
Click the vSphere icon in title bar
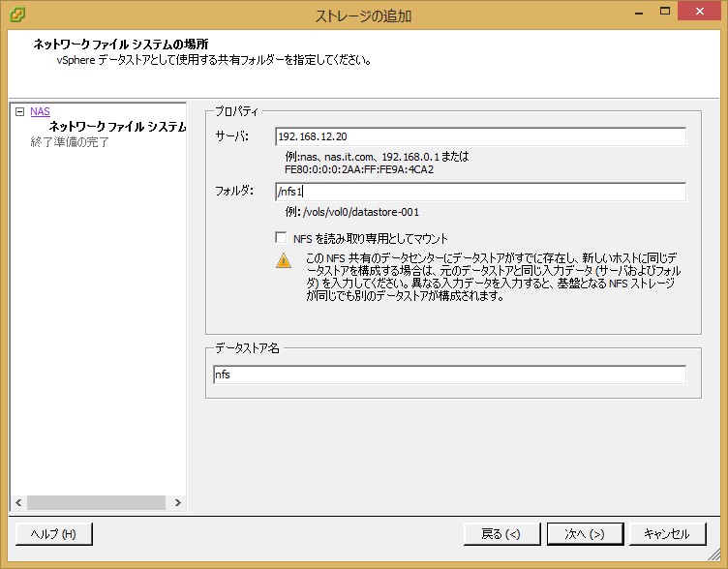(17, 15)
